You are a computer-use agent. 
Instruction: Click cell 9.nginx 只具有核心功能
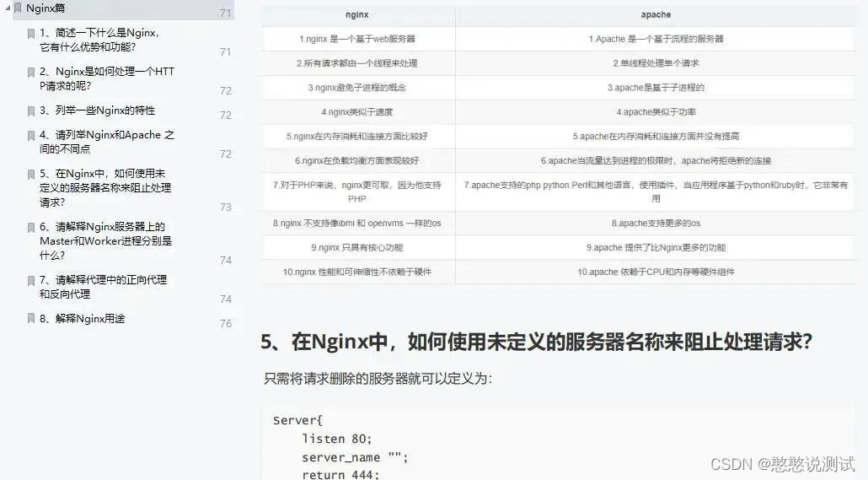coord(357,248)
